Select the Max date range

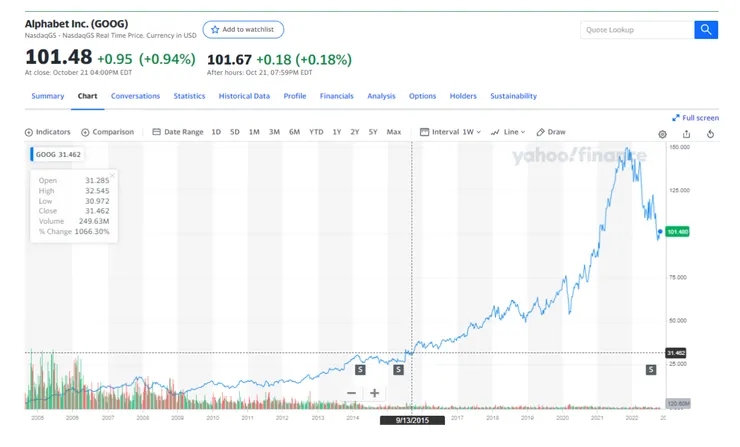(x=394, y=132)
